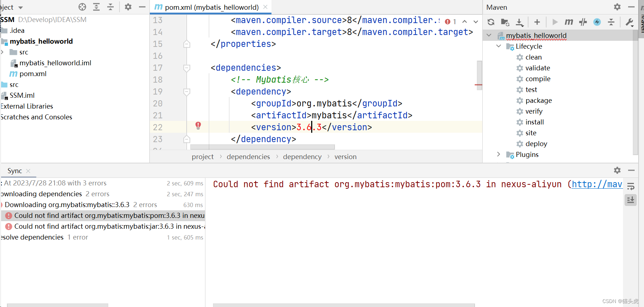Click 'dependency' breadcrumb
The height and width of the screenshot is (307, 644).
pos(302,157)
